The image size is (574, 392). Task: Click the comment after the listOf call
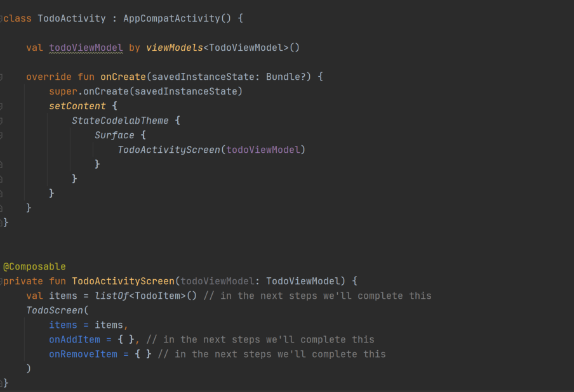pyautogui.click(x=317, y=296)
